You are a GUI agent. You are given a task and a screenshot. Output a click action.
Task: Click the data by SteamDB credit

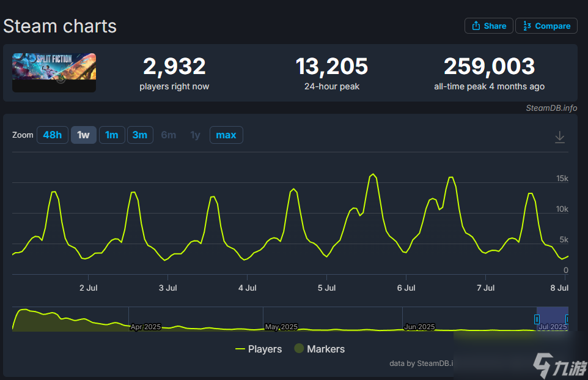pyautogui.click(x=421, y=363)
